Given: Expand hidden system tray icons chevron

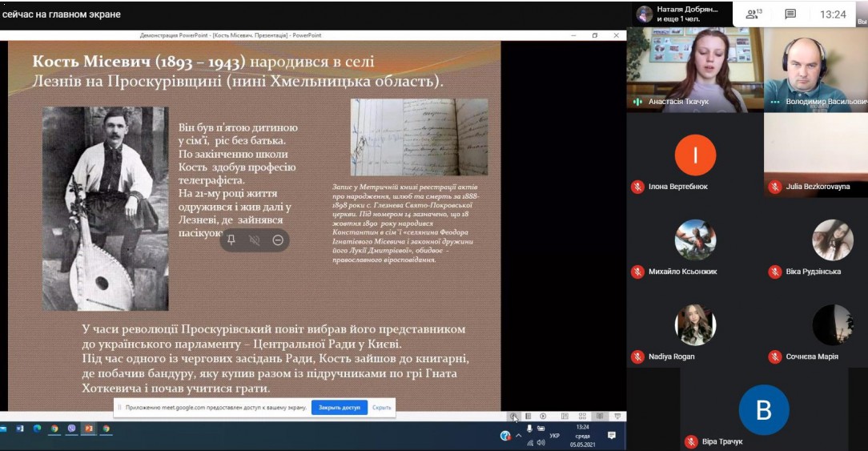Looking at the screenshot, I should pyautogui.click(x=518, y=436).
